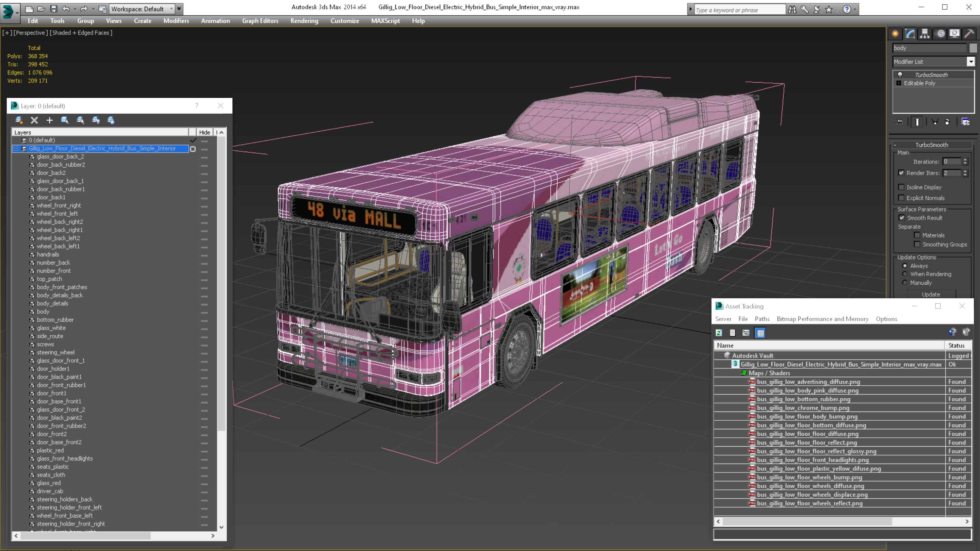The width and height of the screenshot is (980, 551).
Task: Click the favorites star icon in the title bar
Action: [829, 10]
